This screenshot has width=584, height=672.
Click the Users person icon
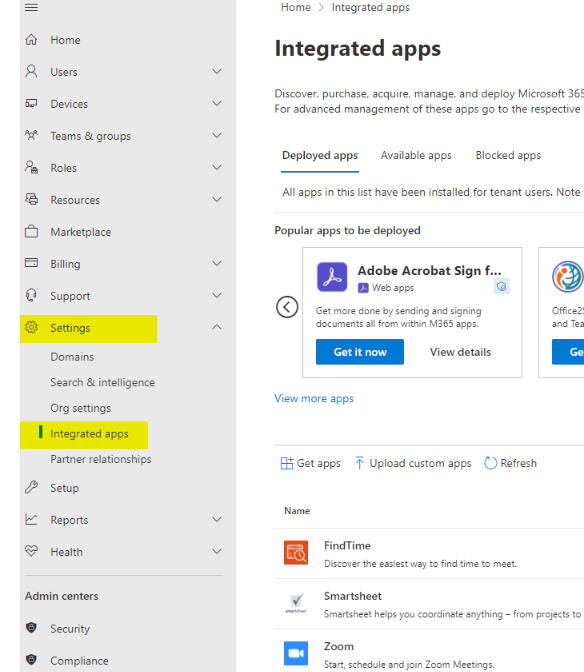coord(31,71)
